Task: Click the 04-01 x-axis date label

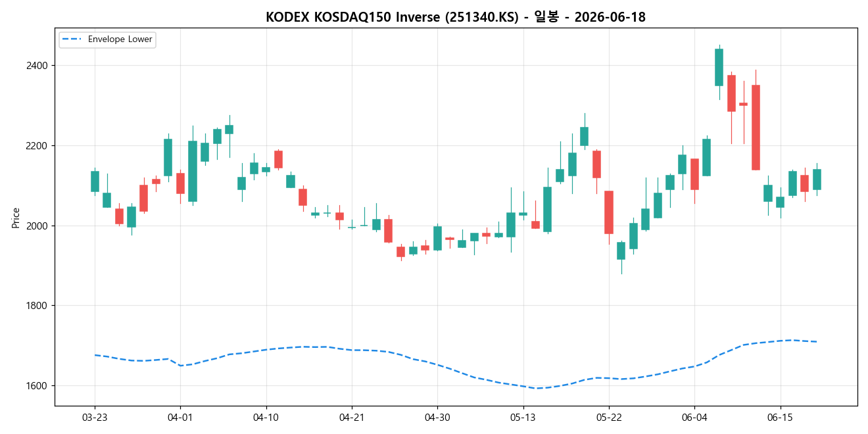Action: pos(180,417)
